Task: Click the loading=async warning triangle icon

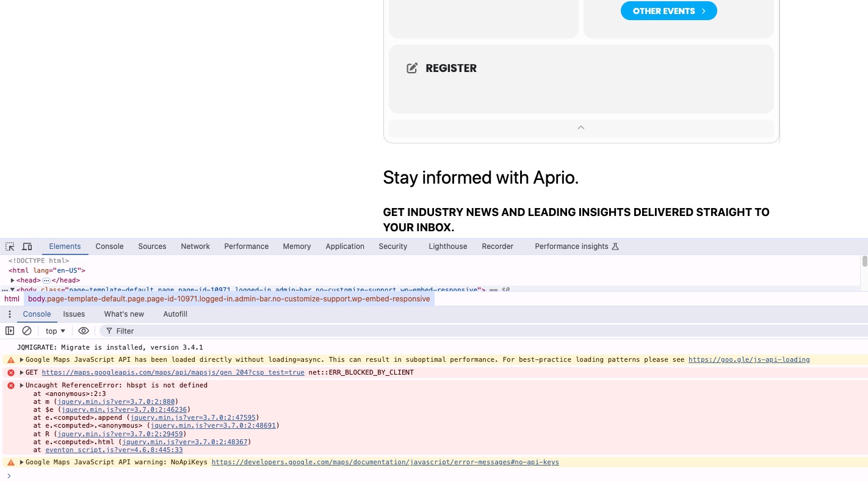Action: coord(11,360)
